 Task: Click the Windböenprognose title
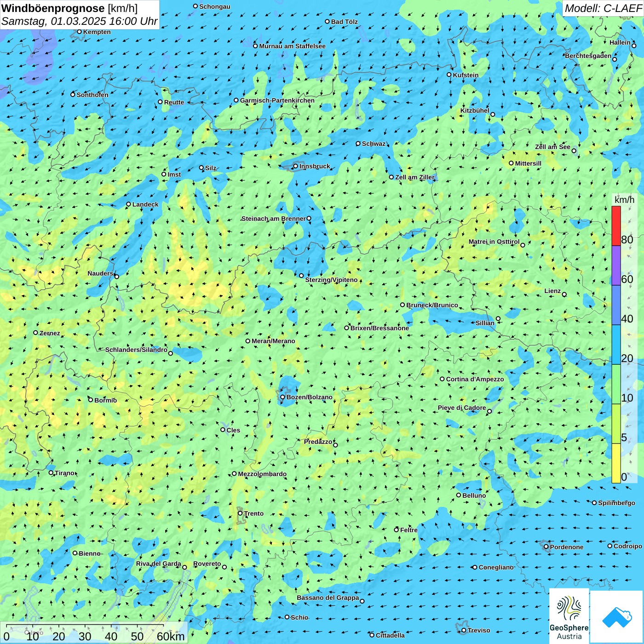53,8
